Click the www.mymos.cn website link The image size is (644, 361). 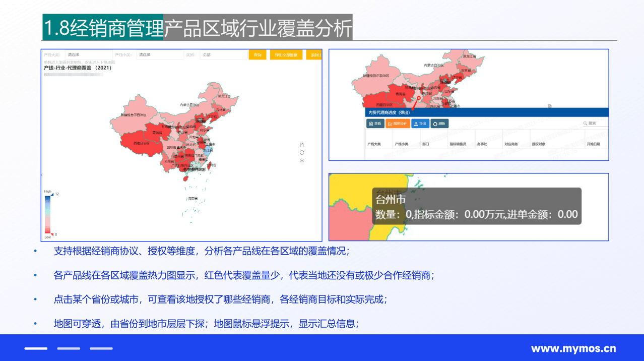[x=573, y=348]
